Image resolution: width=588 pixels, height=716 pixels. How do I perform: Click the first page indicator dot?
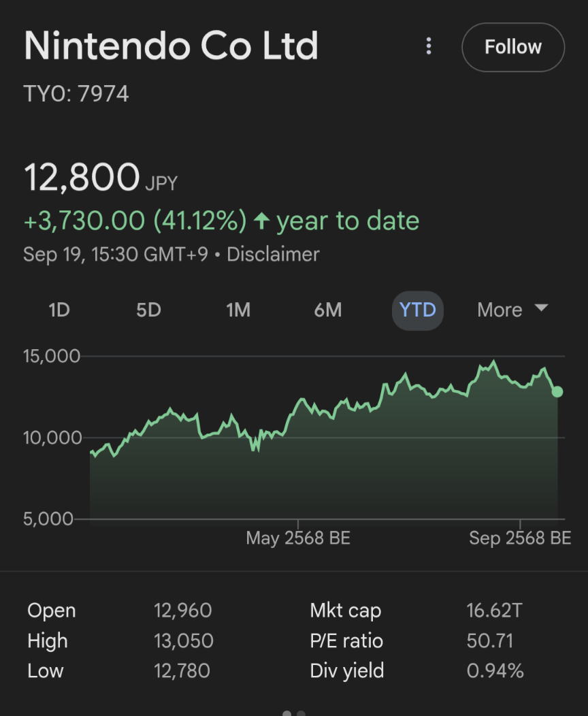click(287, 713)
